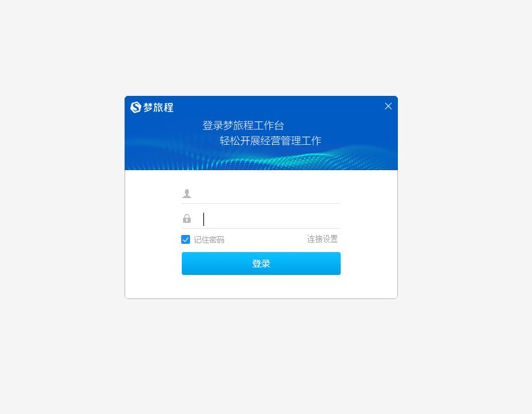
Task: Open 连接设置 connection settings
Action: tap(322, 239)
